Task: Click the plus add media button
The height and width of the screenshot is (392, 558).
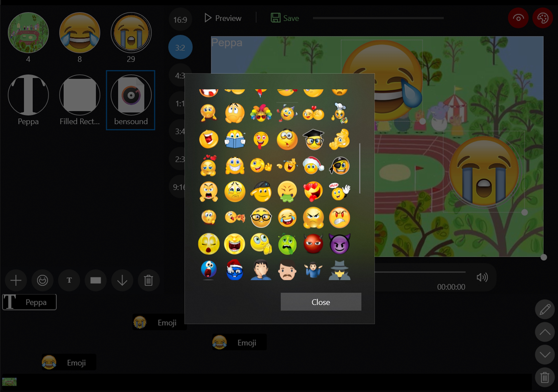Action: 16,280
